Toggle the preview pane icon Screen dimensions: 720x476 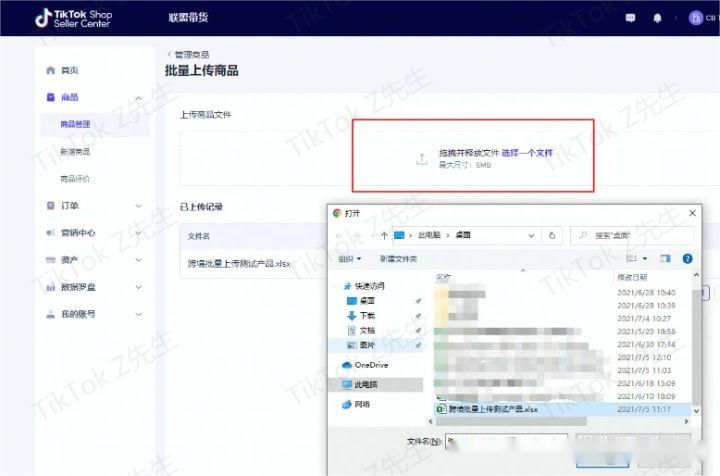click(665, 259)
